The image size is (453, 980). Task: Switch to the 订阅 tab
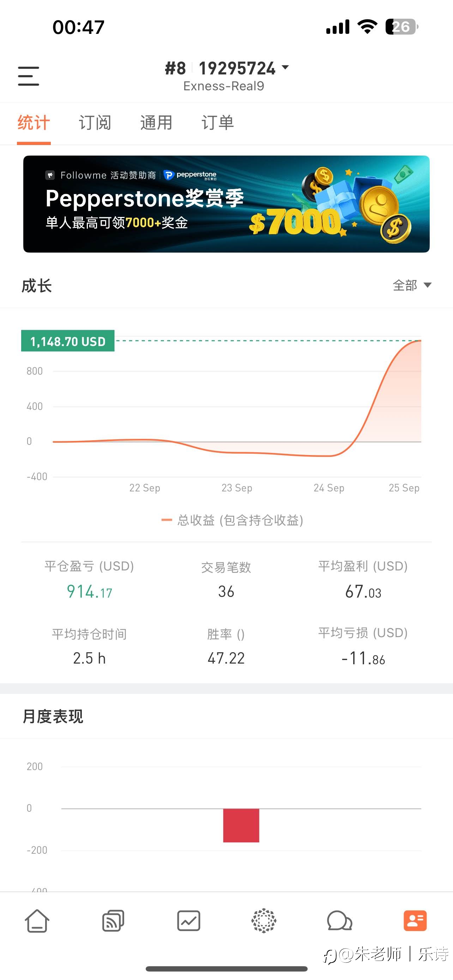(x=95, y=123)
